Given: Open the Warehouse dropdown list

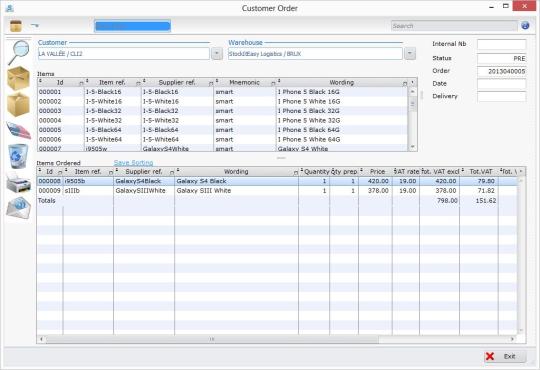Looking at the screenshot, I should (x=410, y=54).
